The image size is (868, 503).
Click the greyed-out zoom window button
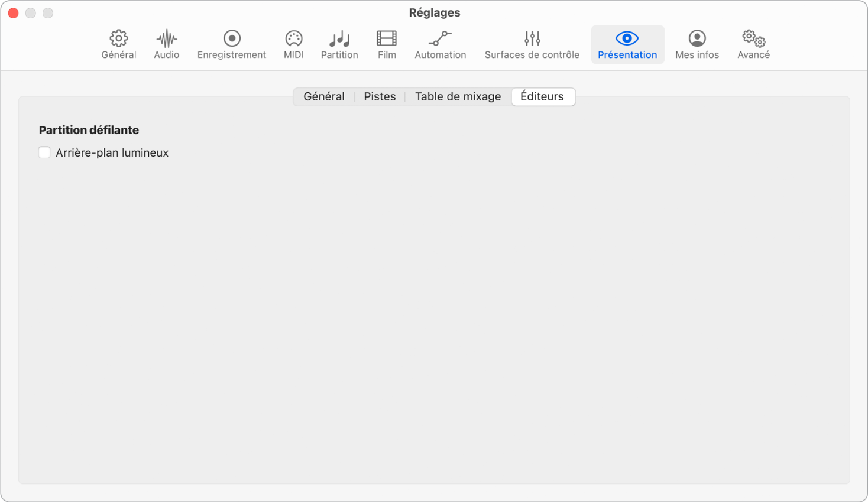pyautogui.click(x=48, y=13)
